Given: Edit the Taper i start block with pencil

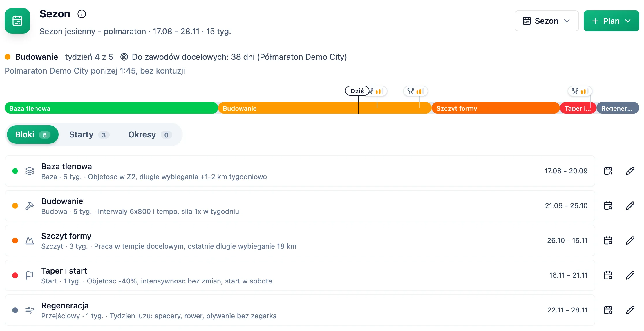Looking at the screenshot, I should click(x=630, y=275).
